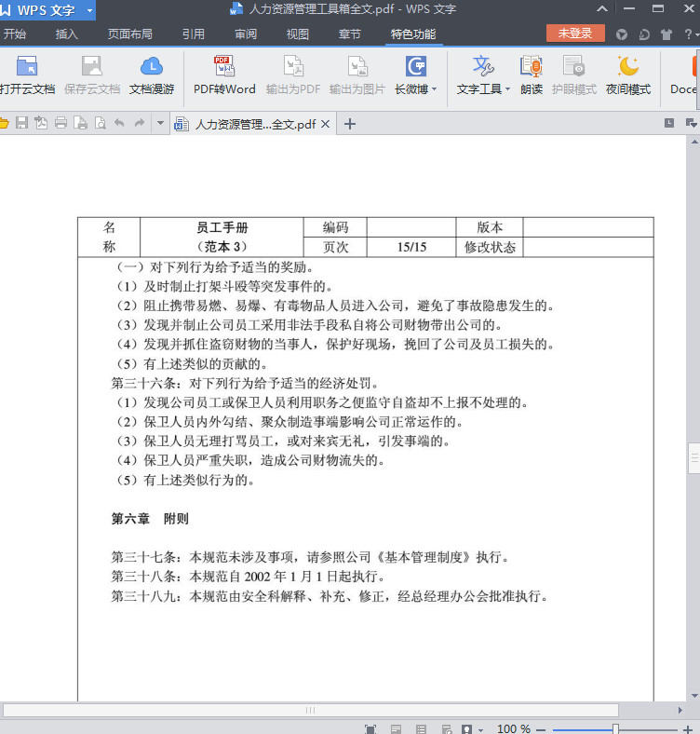Toggle 护眼模式 eye-protection mode
Screen dimensions: 700x734
click(x=574, y=75)
